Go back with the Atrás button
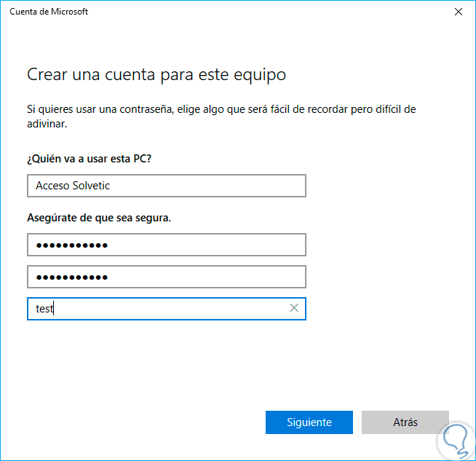Viewport: 476px width, 461px height. [x=405, y=422]
